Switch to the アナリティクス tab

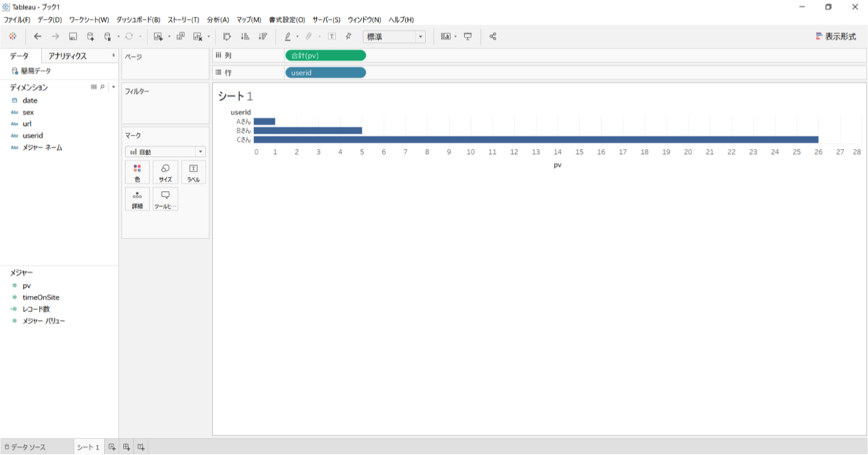click(x=67, y=56)
